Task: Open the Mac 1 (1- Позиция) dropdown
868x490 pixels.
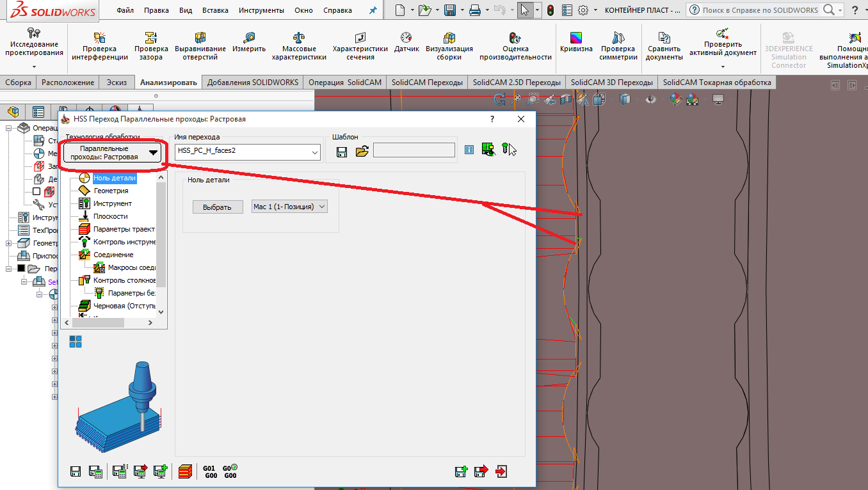Action: point(290,207)
